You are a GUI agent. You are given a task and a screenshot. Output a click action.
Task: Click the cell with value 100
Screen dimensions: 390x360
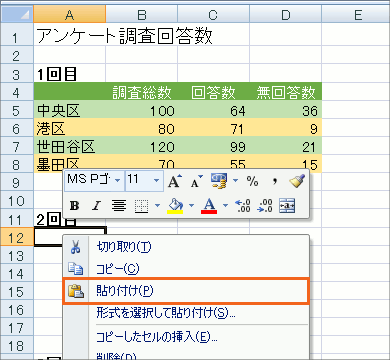tap(142, 110)
